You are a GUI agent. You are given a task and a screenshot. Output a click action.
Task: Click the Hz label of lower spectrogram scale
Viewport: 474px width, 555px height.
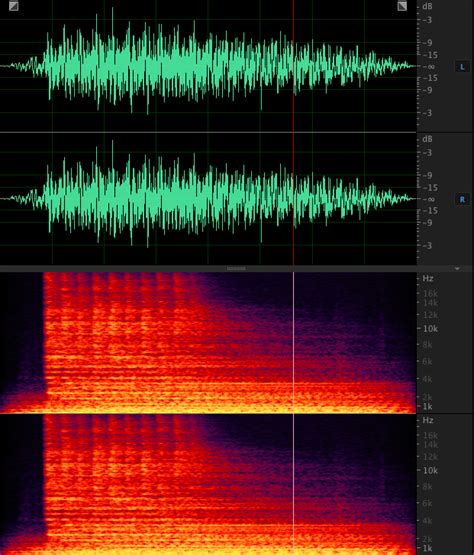pyautogui.click(x=428, y=420)
